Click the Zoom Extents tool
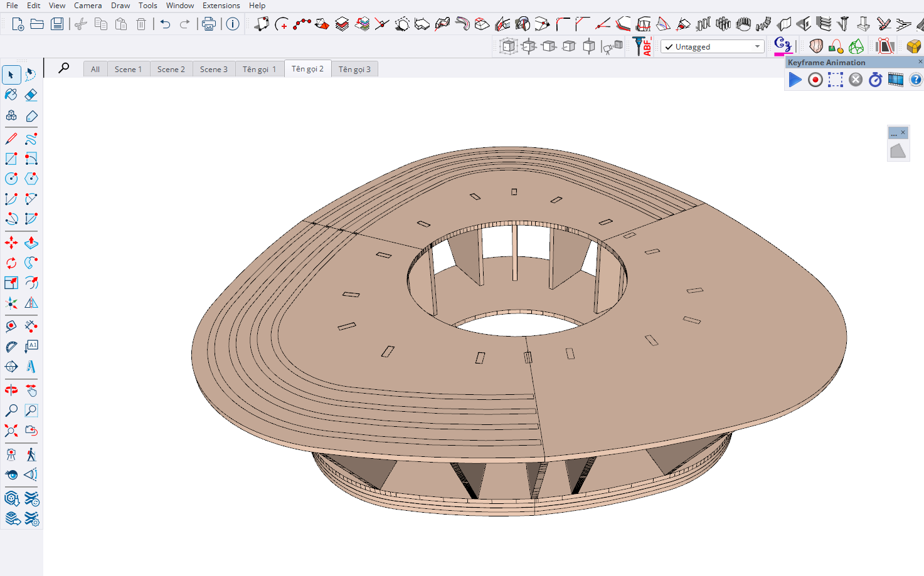Screen dimensions: 924x576 pos(11,431)
